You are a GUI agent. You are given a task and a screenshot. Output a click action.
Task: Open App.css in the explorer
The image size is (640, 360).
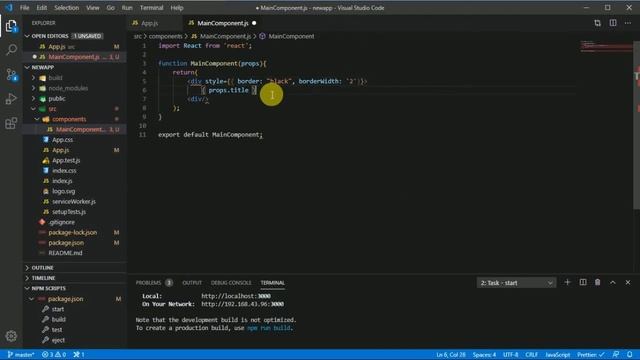pos(62,140)
